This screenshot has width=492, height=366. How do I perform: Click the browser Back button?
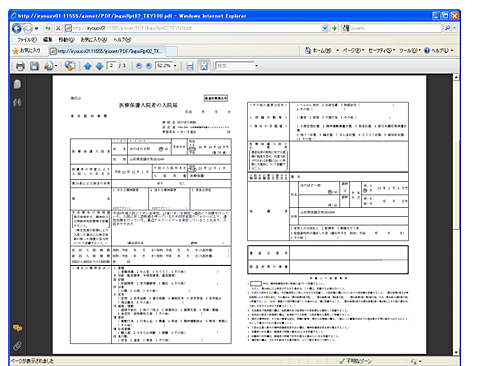17,28
